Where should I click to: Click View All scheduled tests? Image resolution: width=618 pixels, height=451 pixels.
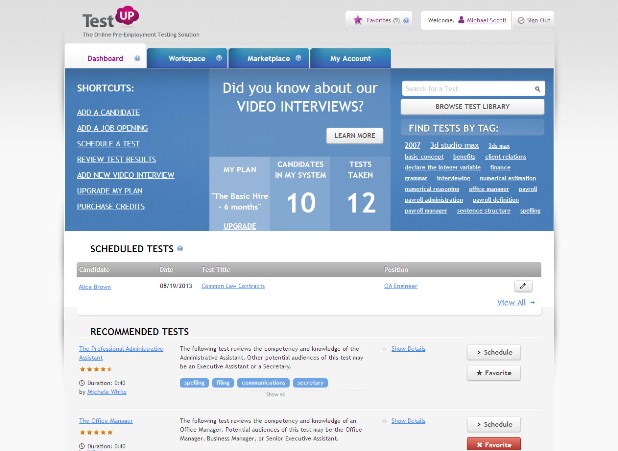(516, 302)
